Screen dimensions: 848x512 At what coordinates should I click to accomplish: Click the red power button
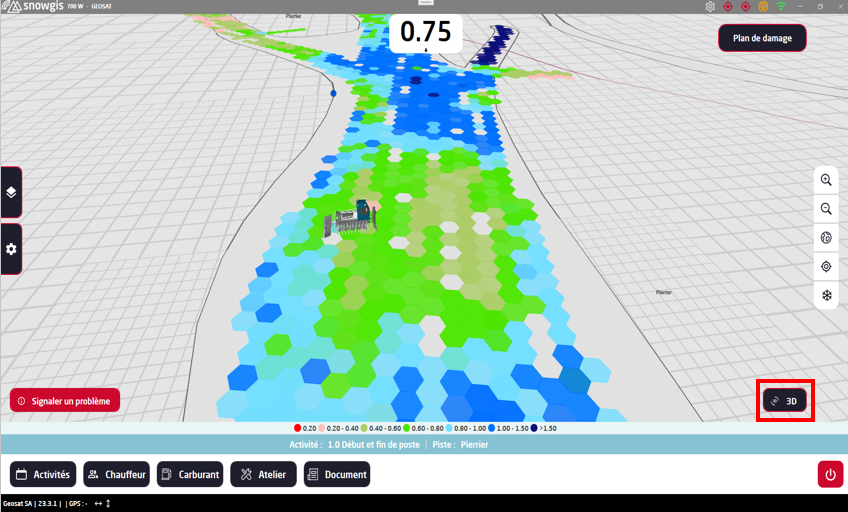pyautogui.click(x=830, y=475)
